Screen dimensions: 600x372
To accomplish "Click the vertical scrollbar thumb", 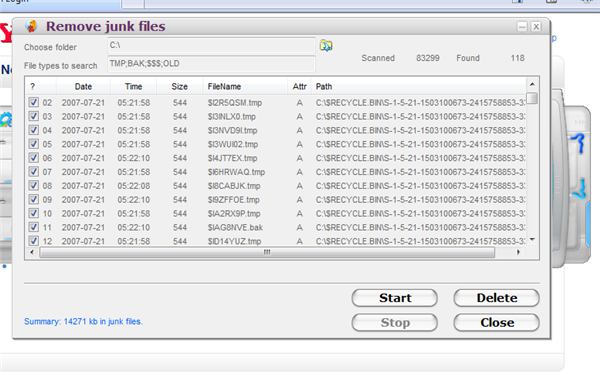I will click(532, 98).
